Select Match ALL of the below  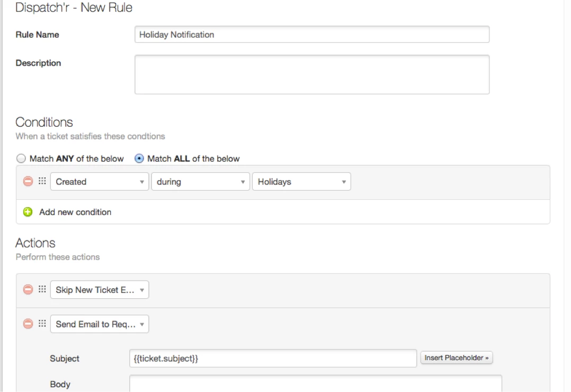[x=139, y=158]
